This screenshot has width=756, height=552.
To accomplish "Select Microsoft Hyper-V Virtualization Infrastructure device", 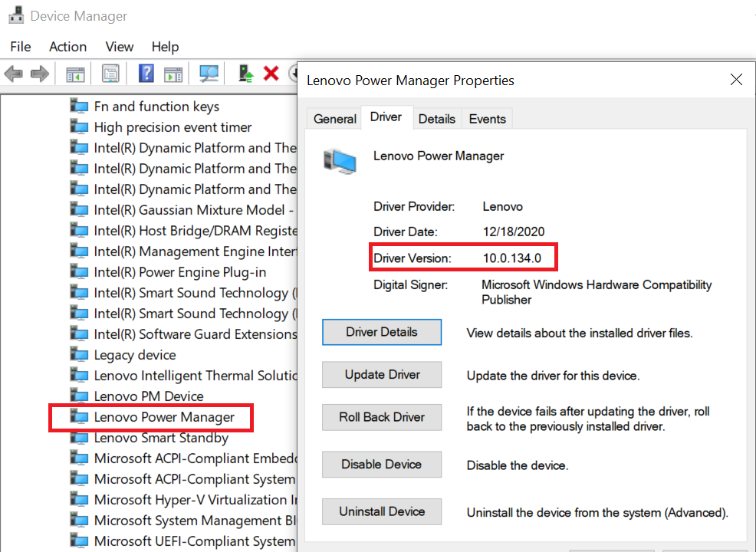I will point(196,500).
